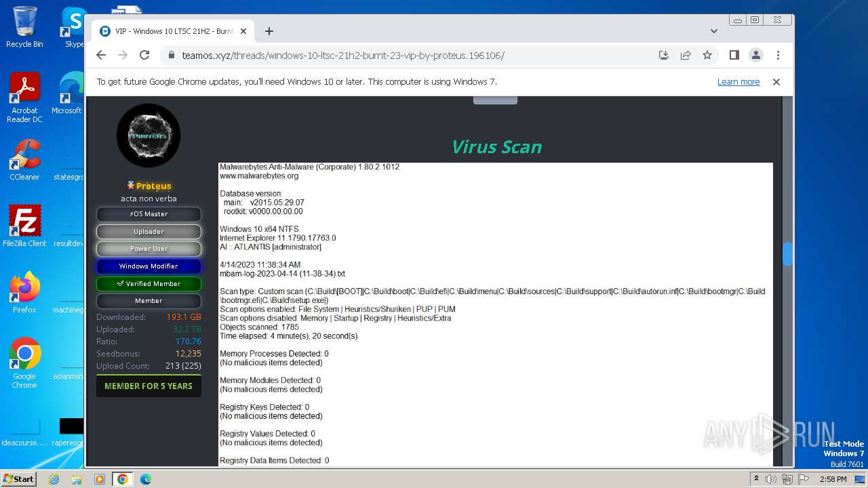868x488 pixels.
Task: Open CCleaner desktop icon
Action: coord(24,160)
